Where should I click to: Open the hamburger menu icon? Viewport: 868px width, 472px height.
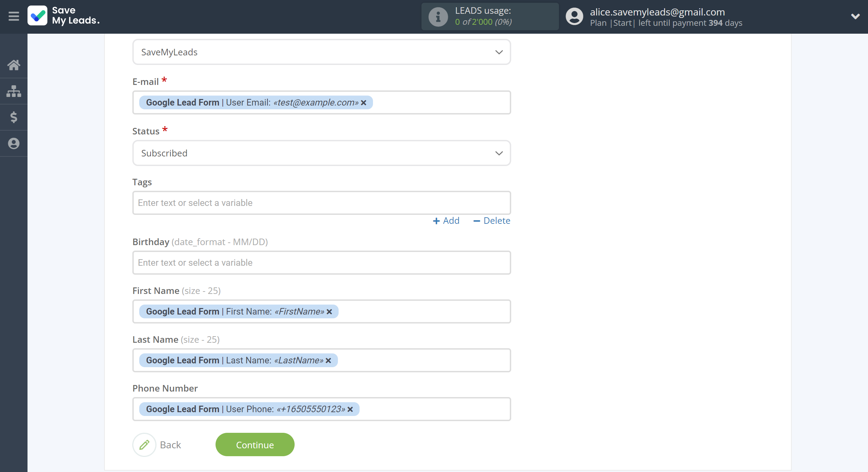click(14, 16)
